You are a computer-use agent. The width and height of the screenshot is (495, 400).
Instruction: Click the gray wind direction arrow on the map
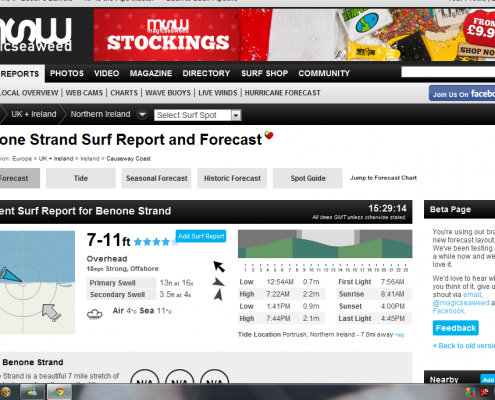pos(50,312)
